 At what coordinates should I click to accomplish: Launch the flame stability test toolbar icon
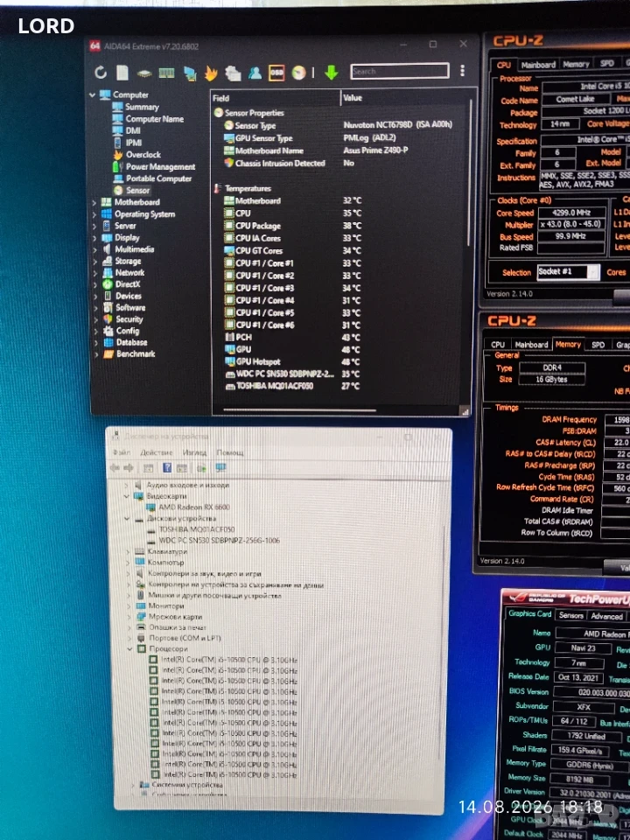(211, 73)
